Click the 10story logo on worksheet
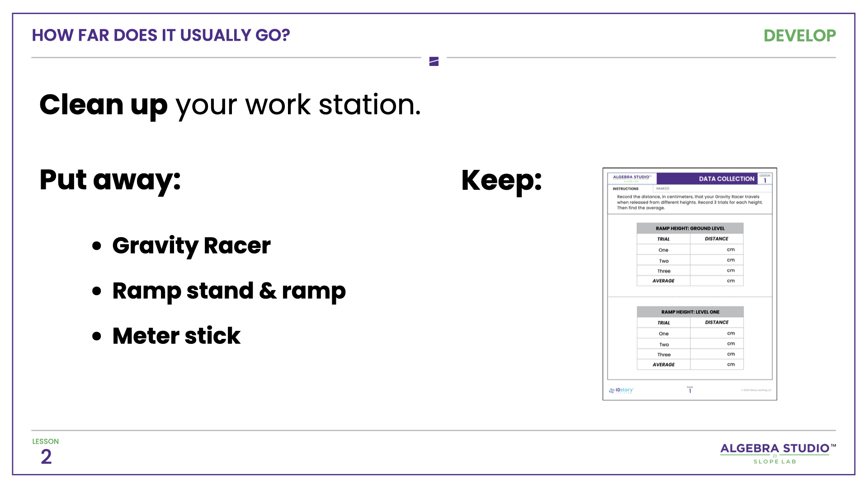The height and width of the screenshot is (488, 868). 622,390
